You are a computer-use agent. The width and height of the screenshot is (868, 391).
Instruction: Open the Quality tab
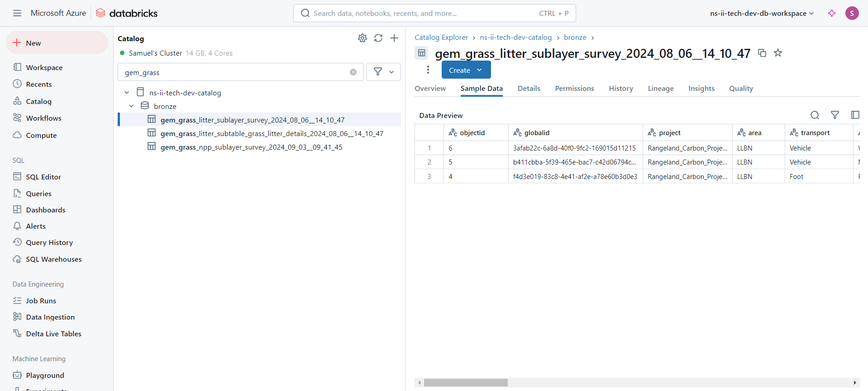pos(741,89)
